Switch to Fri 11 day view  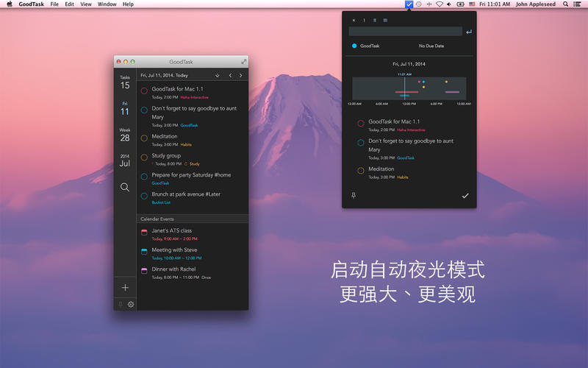point(125,109)
